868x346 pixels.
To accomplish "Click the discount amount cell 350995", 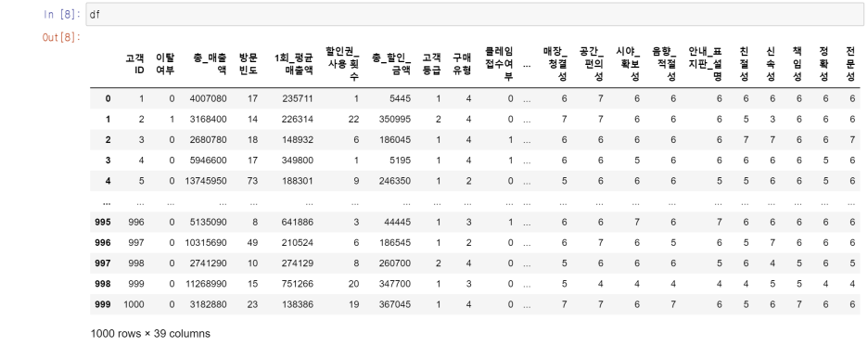I will click(x=395, y=119).
